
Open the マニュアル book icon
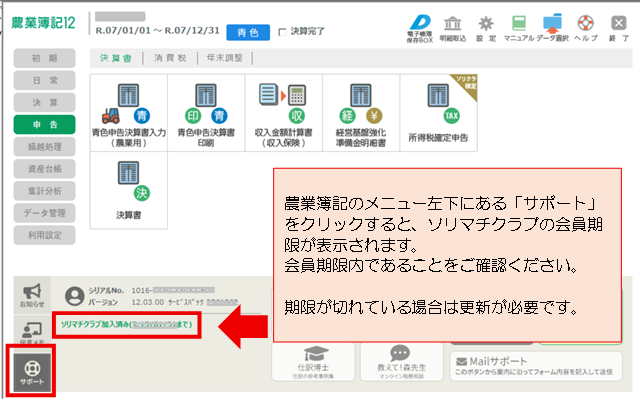point(519,29)
